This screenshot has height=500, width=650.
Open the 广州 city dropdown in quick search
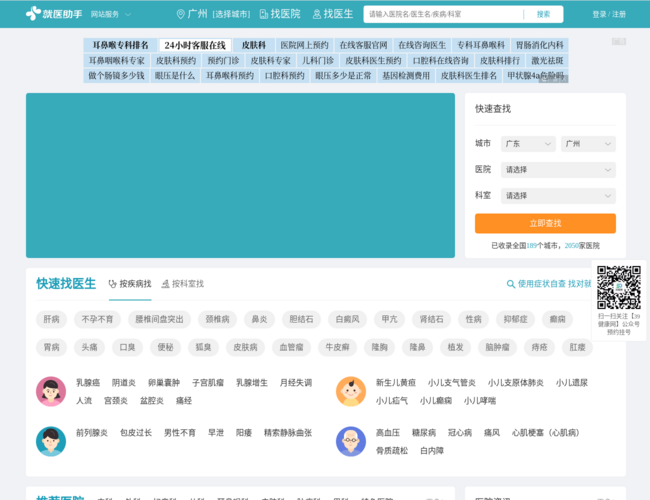coord(588,144)
